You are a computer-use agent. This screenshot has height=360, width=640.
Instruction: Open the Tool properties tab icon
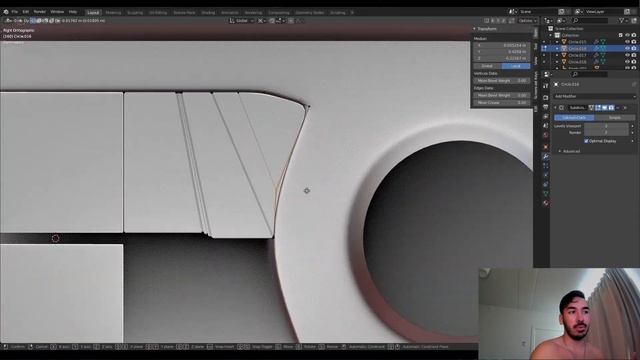[546, 86]
